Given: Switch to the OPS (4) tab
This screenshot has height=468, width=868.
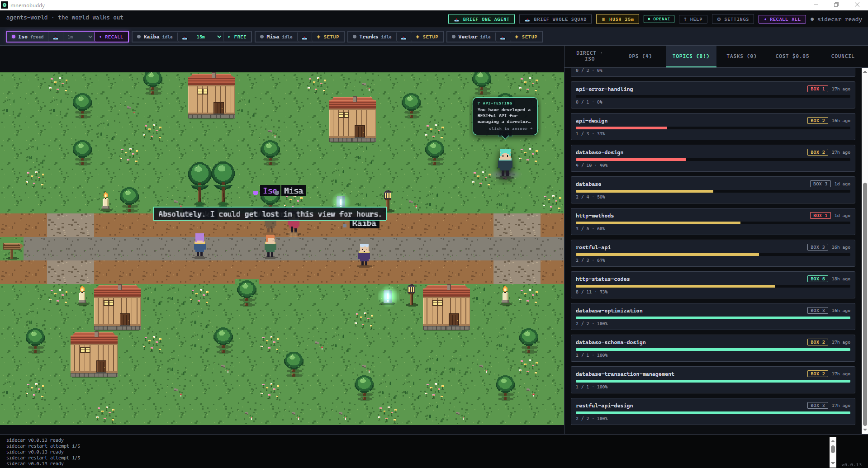Looking at the screenshot, I should [640, 56].
